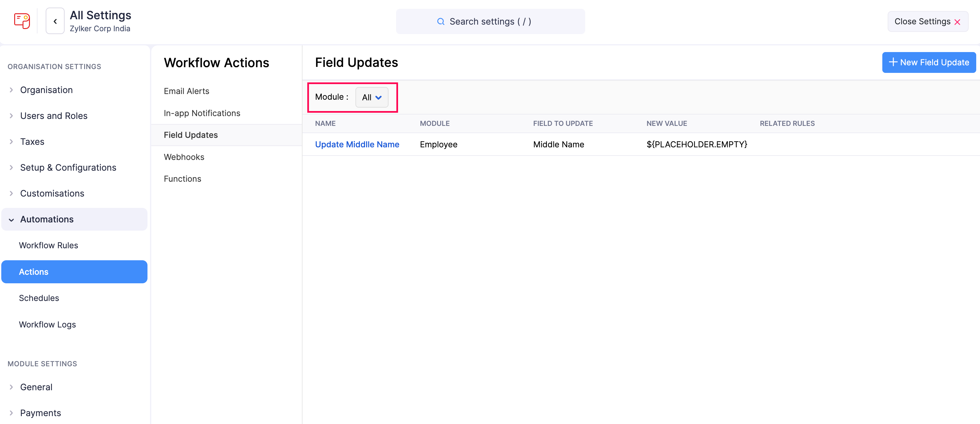Switch to In-app Notifications
The width and height of the screenshot is (980, 424).
click(202, 113)
